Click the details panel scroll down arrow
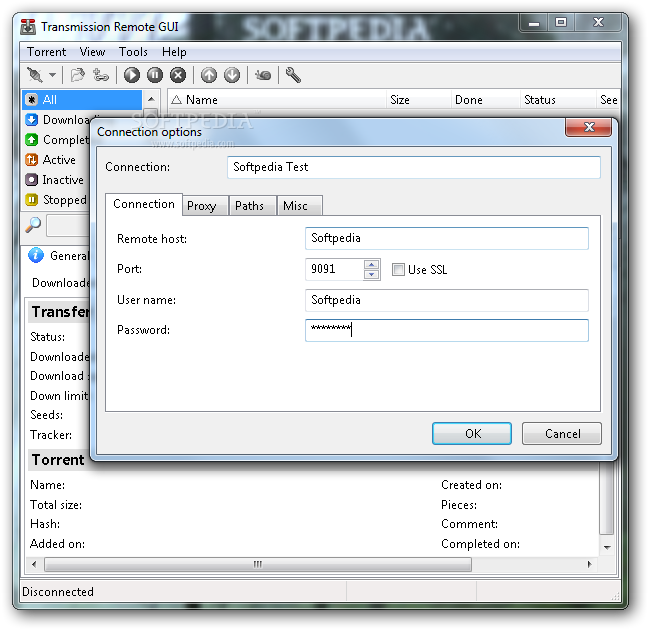The height and width of the screenshot is (630, 649). [607, 547]
